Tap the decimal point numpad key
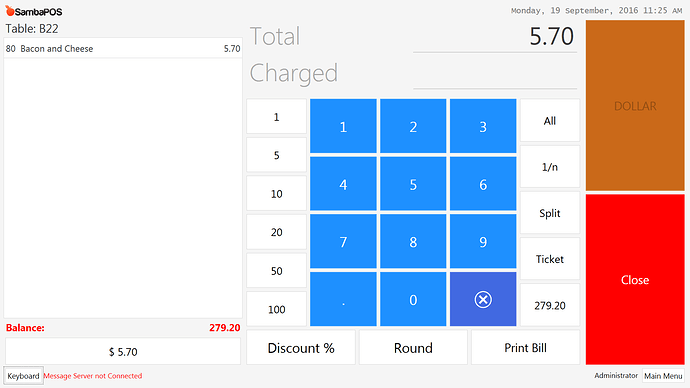The width and height of the screenshot is (690, 388). pos(343,299)
